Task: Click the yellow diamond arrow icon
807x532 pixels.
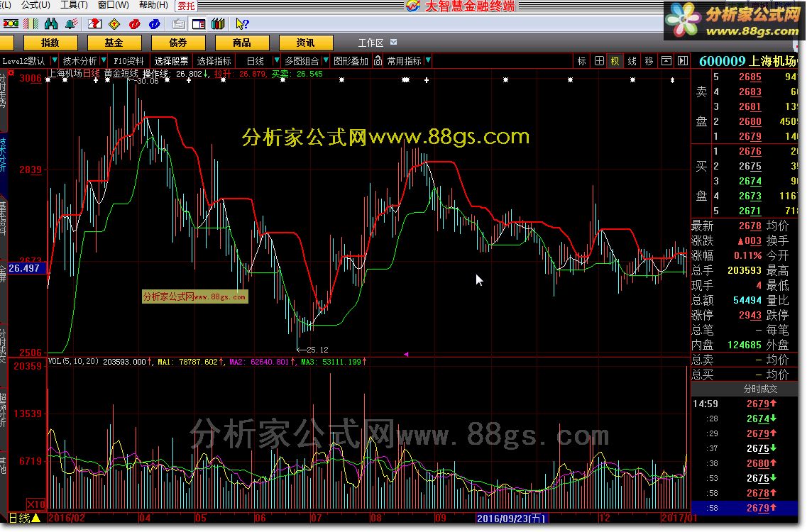Action: point(114,23)
